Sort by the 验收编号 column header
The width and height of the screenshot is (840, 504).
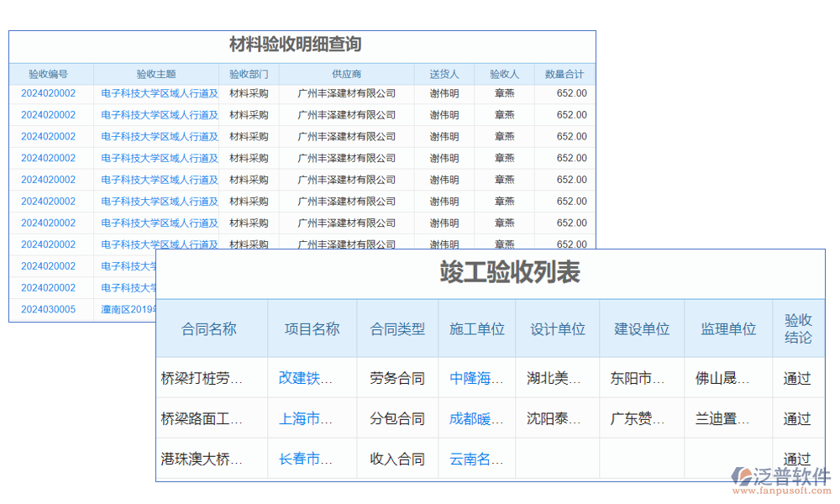pyautogui.click(x=48, y=74)
